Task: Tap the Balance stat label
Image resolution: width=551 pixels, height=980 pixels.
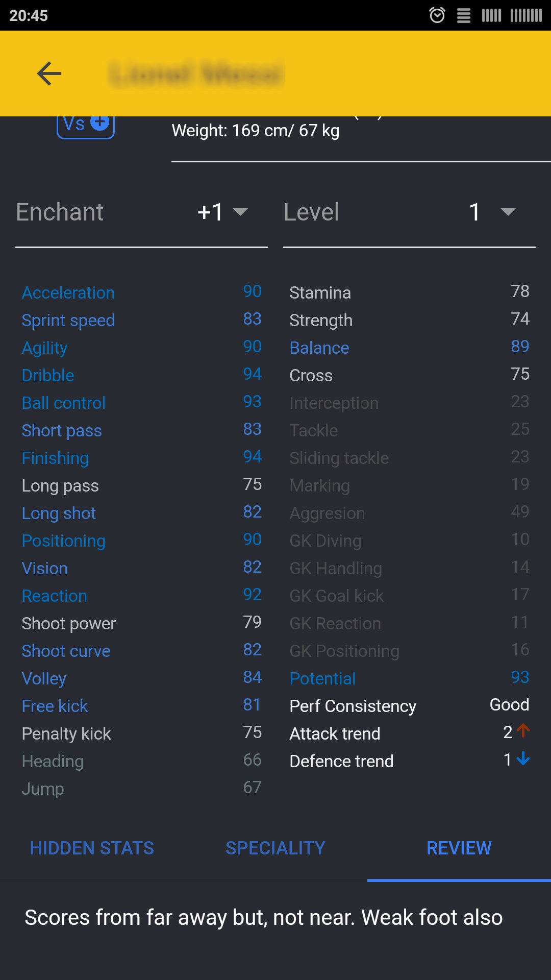Action: pyautogui.click(x=319, y=348)
